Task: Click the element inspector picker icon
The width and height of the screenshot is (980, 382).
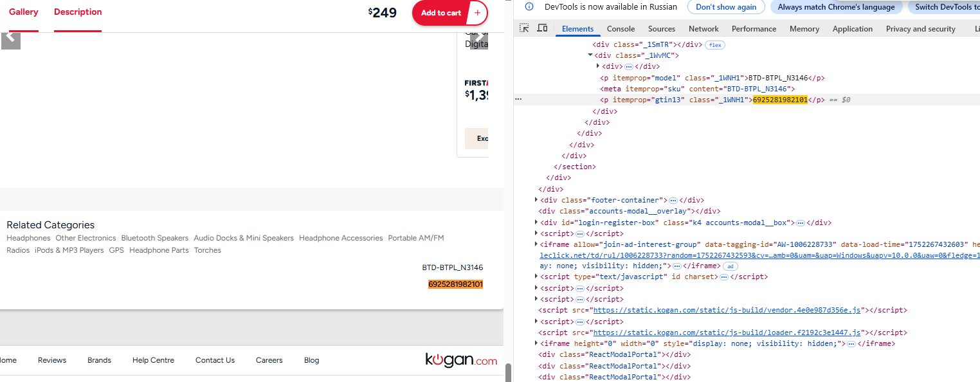Action: (x=524, y=28)
